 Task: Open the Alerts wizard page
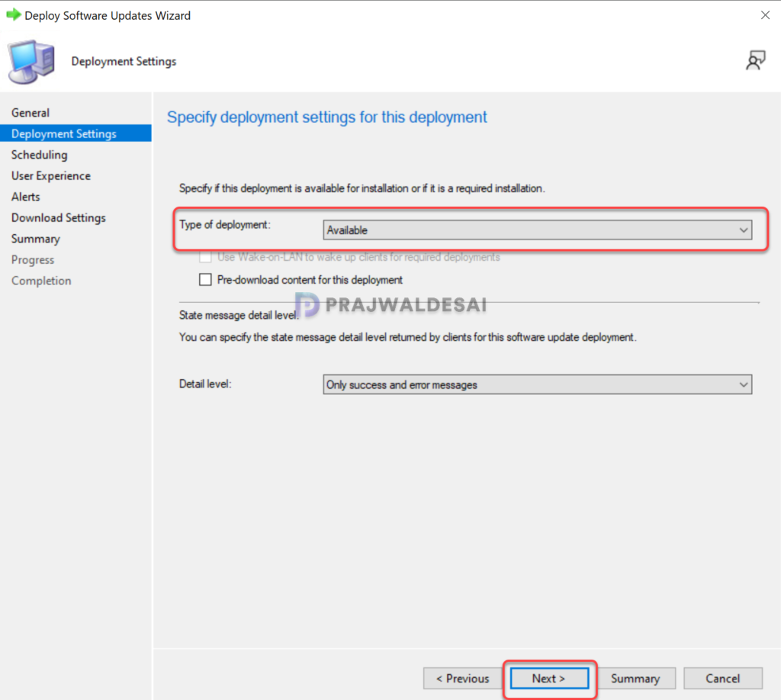click(x=25, y=197)
